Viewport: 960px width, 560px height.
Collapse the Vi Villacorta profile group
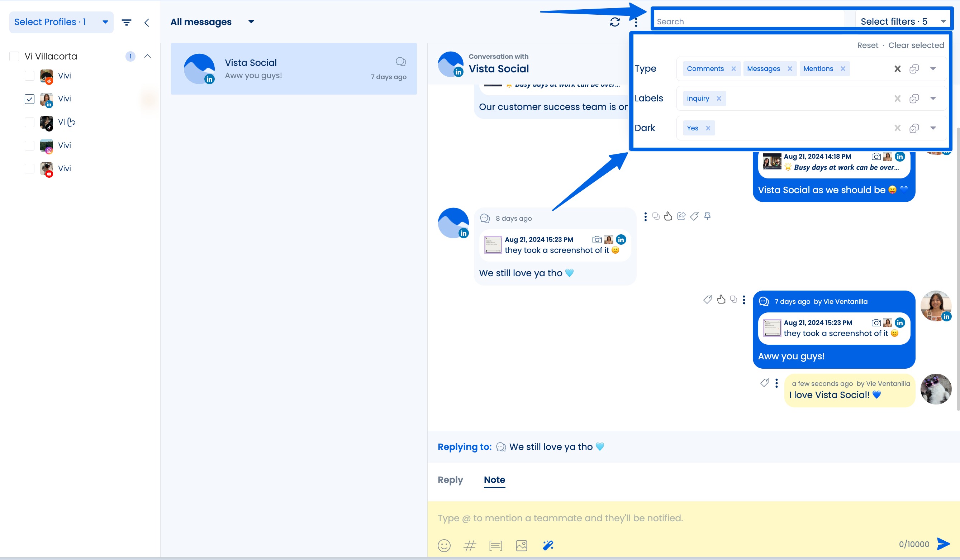[147, 56]
